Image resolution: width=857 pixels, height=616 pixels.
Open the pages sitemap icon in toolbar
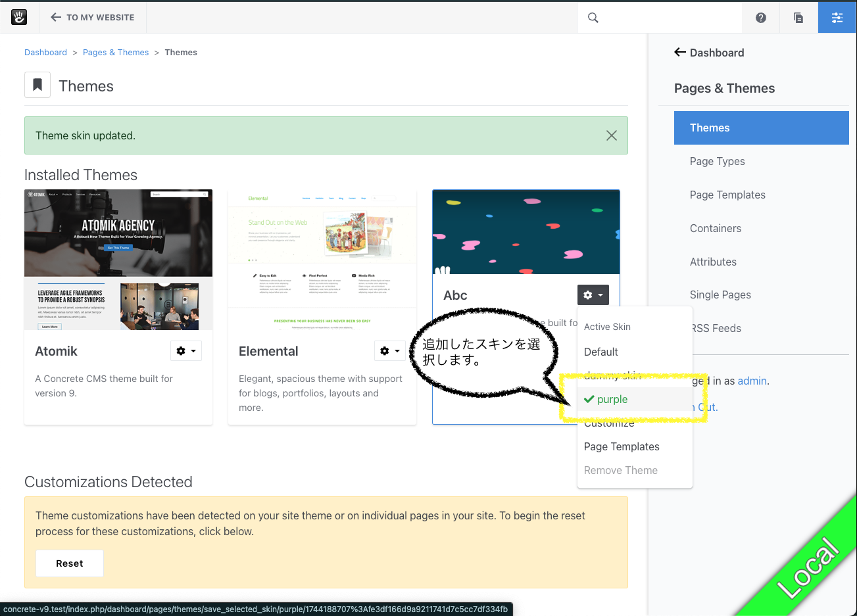[798, 18]
